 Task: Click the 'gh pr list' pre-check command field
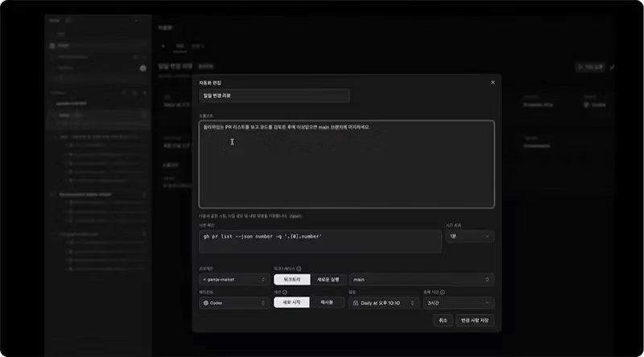[x=320, y=241]
